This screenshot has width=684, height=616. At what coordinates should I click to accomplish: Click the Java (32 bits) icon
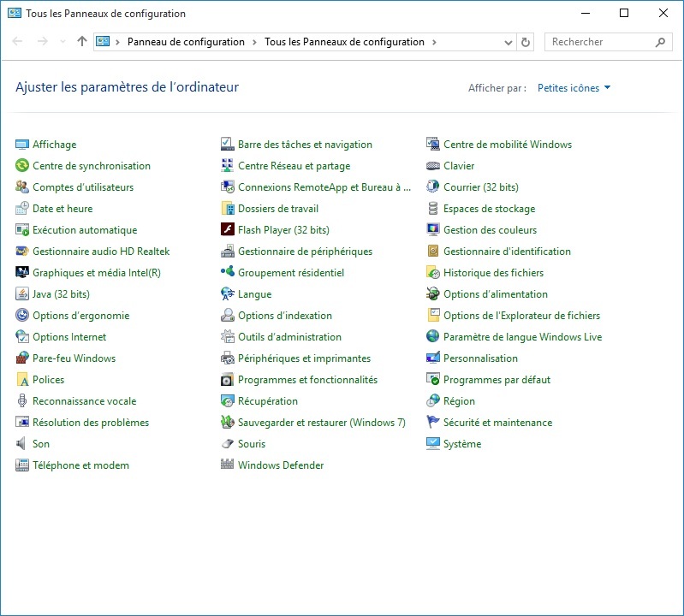coord(21,293)
